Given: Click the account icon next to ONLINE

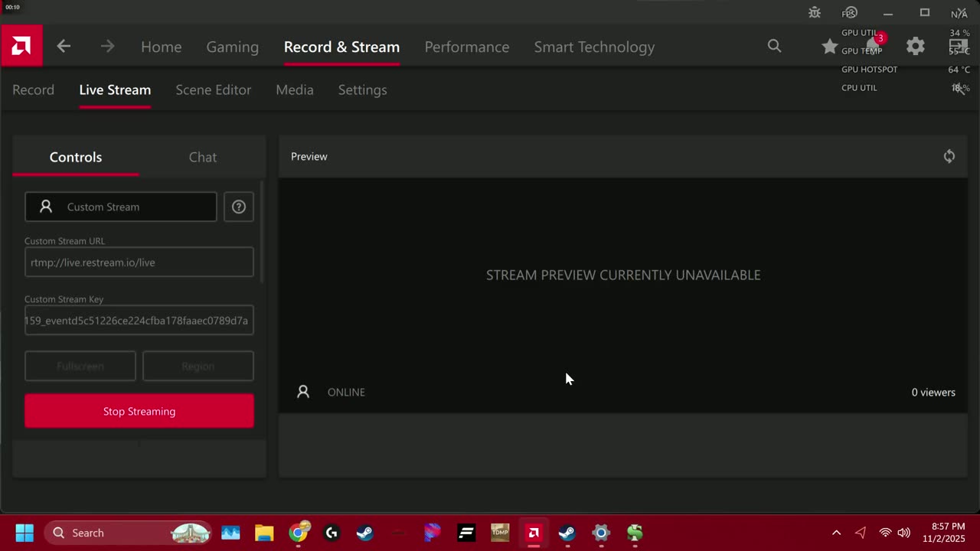Looking at the screenshot, I should click(x=303, y=392).
